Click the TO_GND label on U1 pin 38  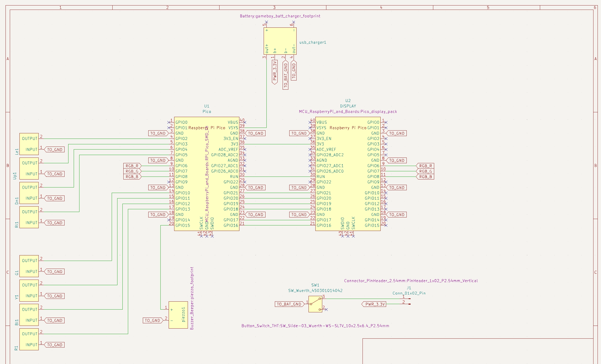[255, 133]
